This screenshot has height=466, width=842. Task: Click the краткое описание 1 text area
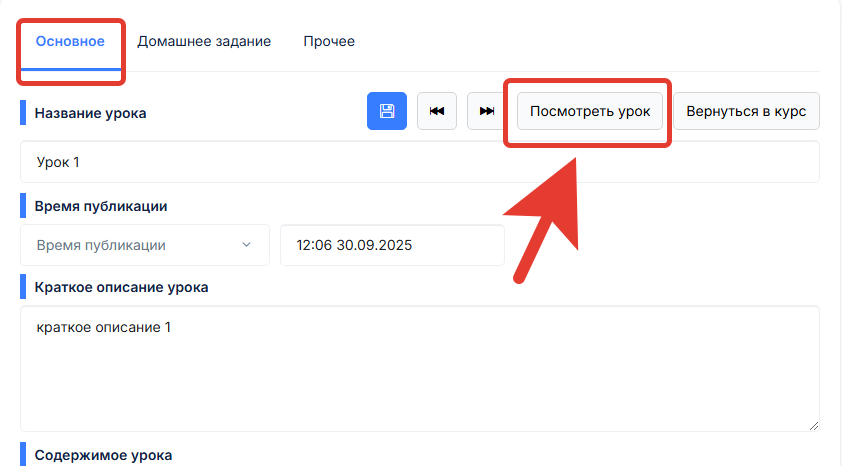[x=420, y=369]
